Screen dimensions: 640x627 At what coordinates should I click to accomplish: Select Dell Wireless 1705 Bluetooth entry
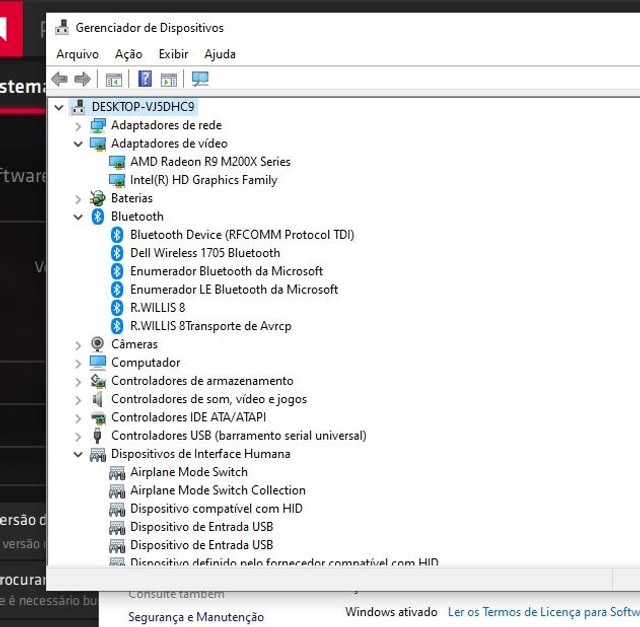tap(205, 253)
